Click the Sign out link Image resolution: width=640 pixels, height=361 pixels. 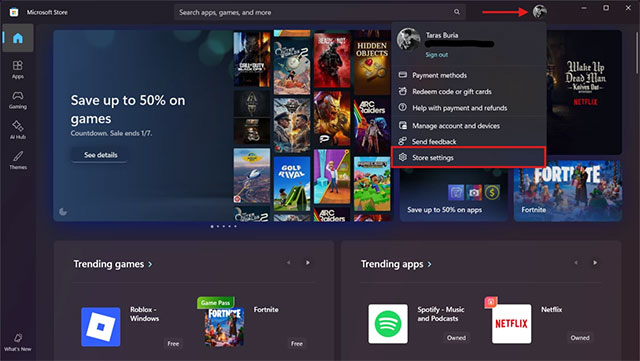(436, 55)
